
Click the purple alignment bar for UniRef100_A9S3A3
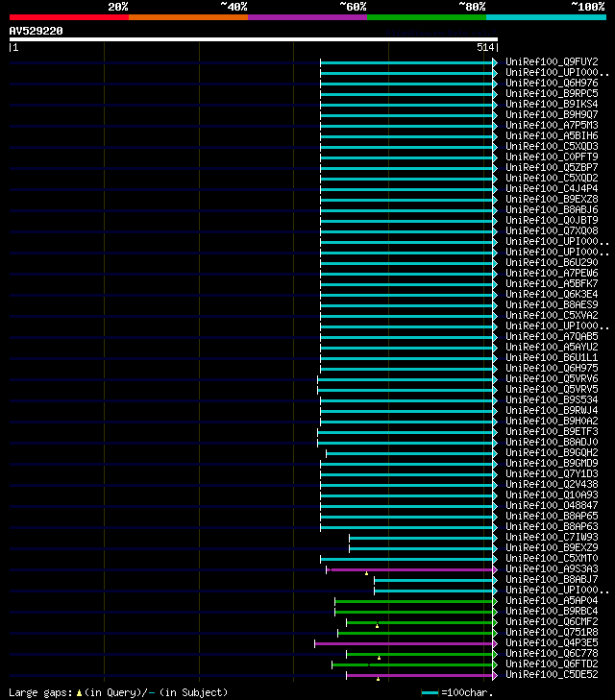[411, 570]
